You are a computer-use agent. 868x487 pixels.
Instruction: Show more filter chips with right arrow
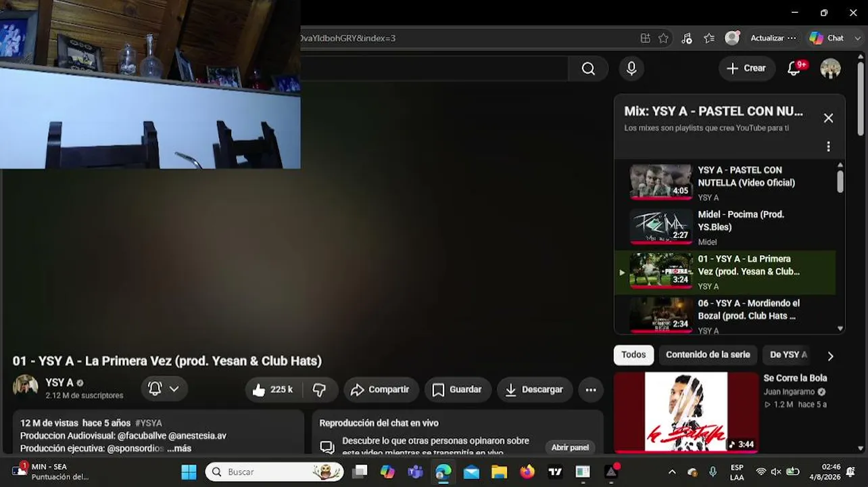pyautogui.click(x=830, y=356)
